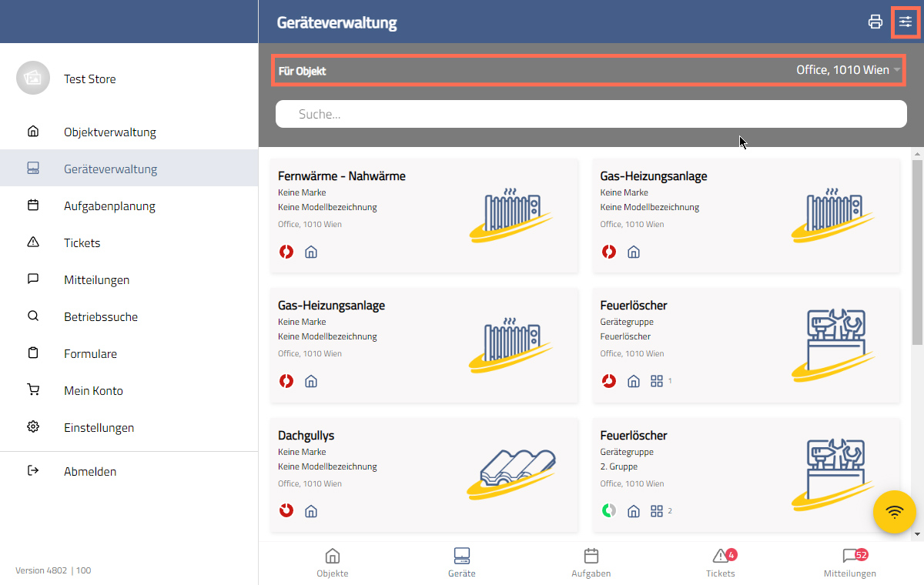Click red status icon on Dachgullys card
This screenshot has height=585, width=924.
(286, 511)
